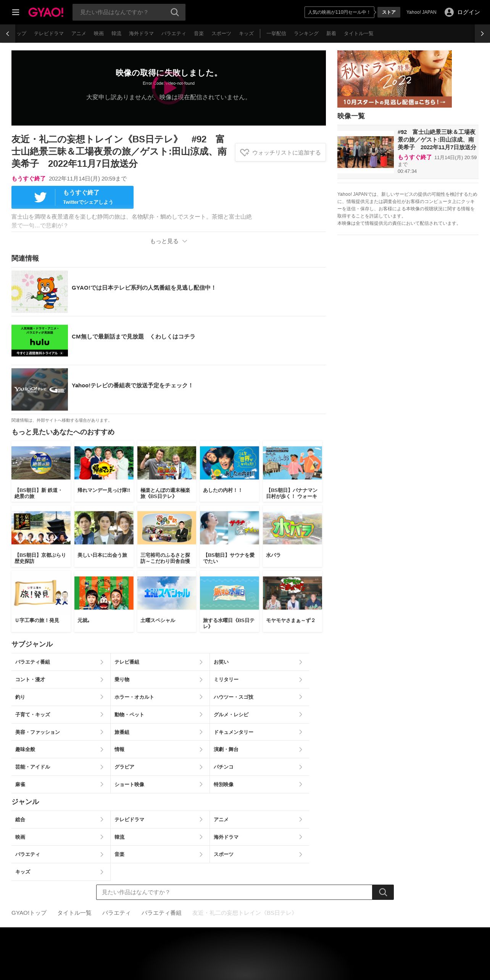Open 海外ドラマ genre row
The height and width of the screenshot is (980, 490).
[260, 837]
